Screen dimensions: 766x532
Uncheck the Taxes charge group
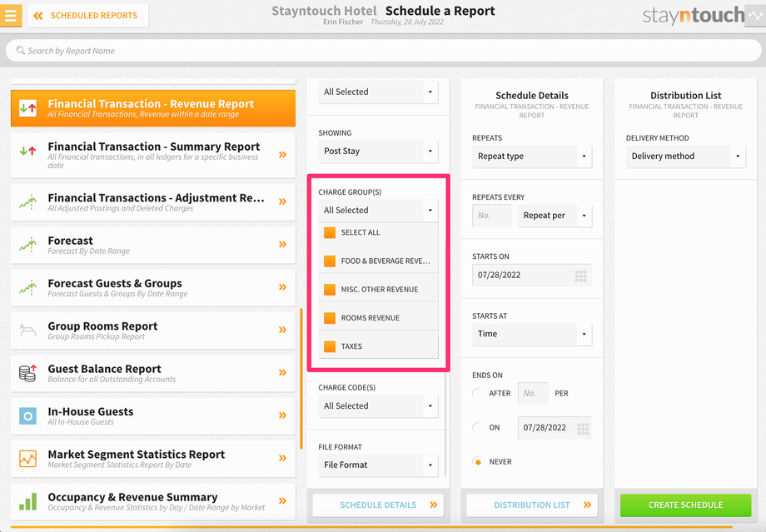coord(330,346)
